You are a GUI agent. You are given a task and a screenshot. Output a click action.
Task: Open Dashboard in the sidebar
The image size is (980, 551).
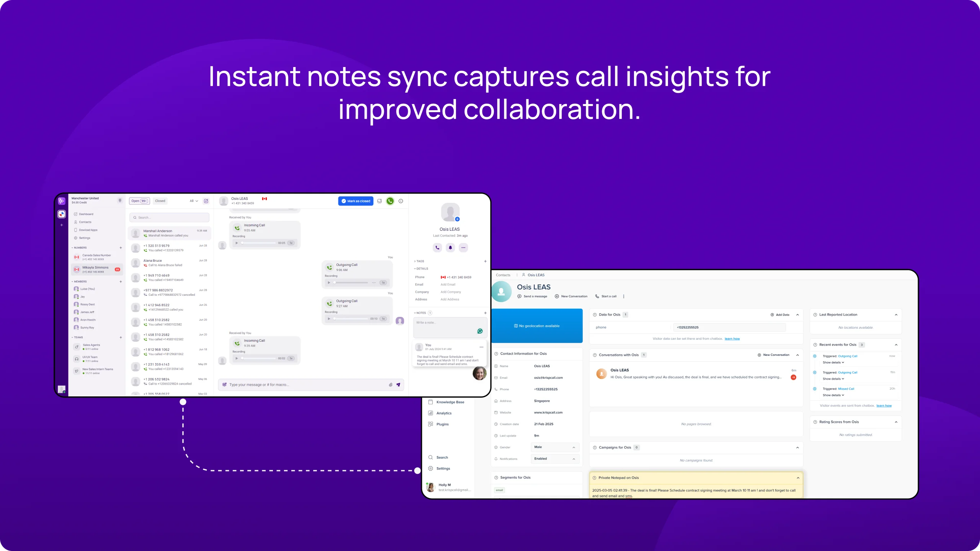(x=83, y=214)
